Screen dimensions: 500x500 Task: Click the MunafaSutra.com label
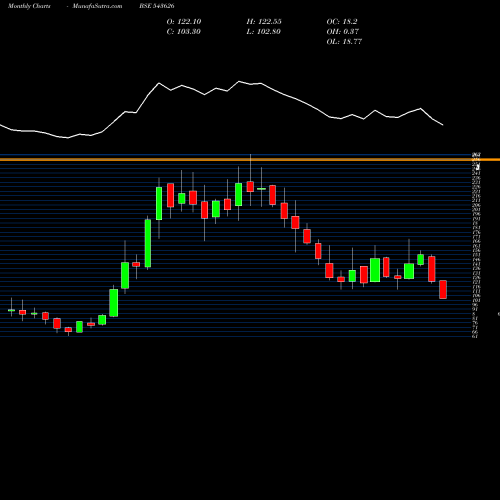[x=97, y=6]
